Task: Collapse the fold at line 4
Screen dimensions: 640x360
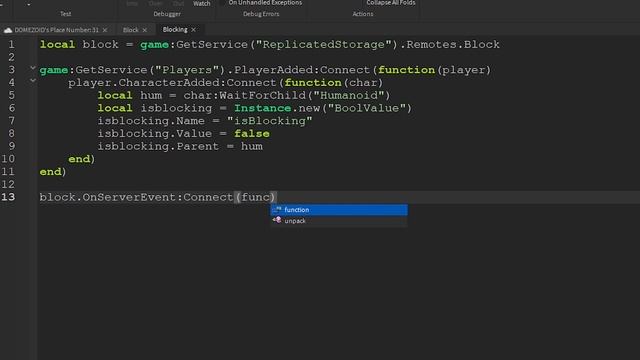Action: click(33, 80)
